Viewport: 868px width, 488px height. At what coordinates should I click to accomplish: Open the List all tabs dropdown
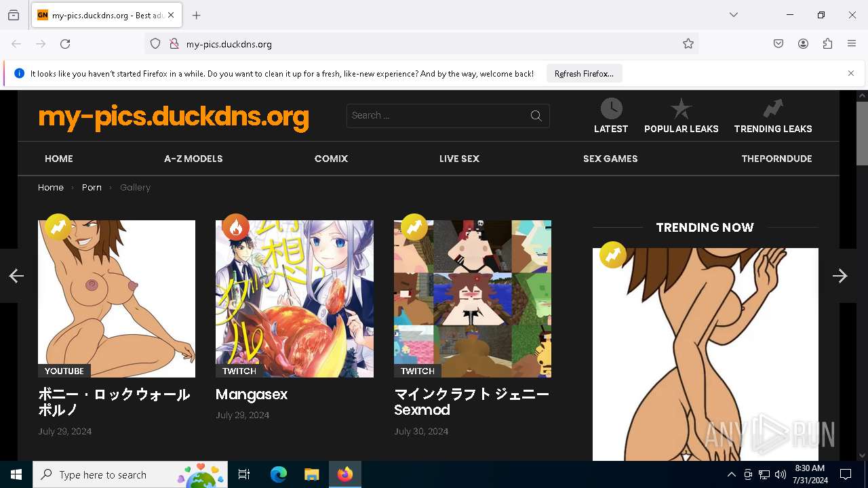click(x=734, y=15)
